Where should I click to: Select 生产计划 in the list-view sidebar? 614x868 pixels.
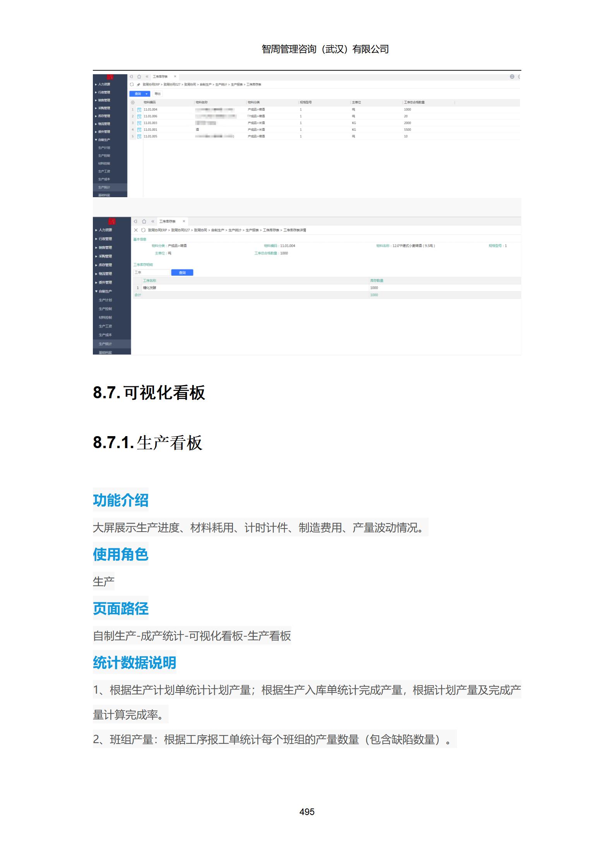tap(104, 148)
